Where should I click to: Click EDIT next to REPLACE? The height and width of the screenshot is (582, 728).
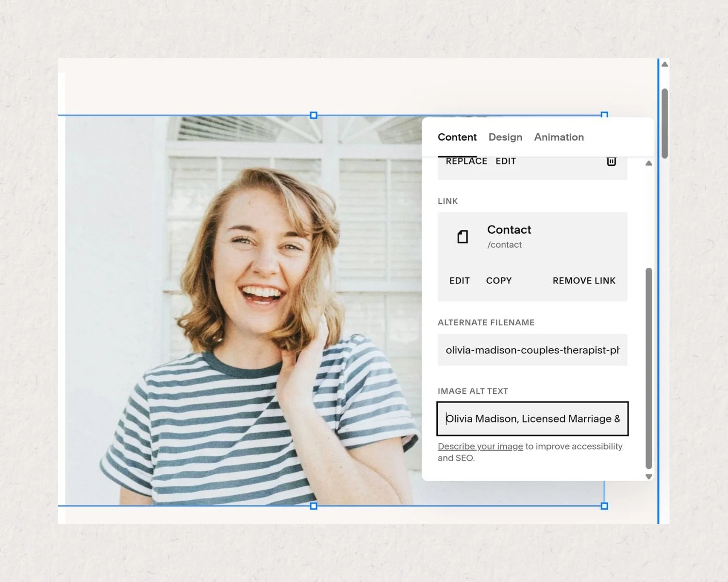point(506,161)
